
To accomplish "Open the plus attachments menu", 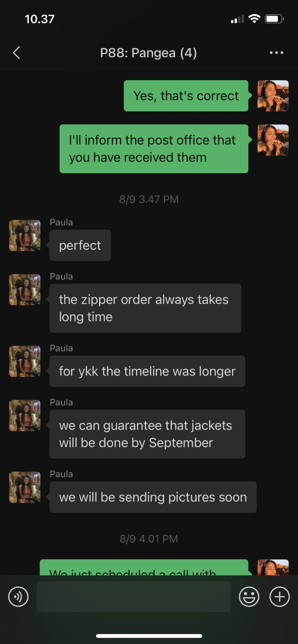I will (x=280, y=596).
